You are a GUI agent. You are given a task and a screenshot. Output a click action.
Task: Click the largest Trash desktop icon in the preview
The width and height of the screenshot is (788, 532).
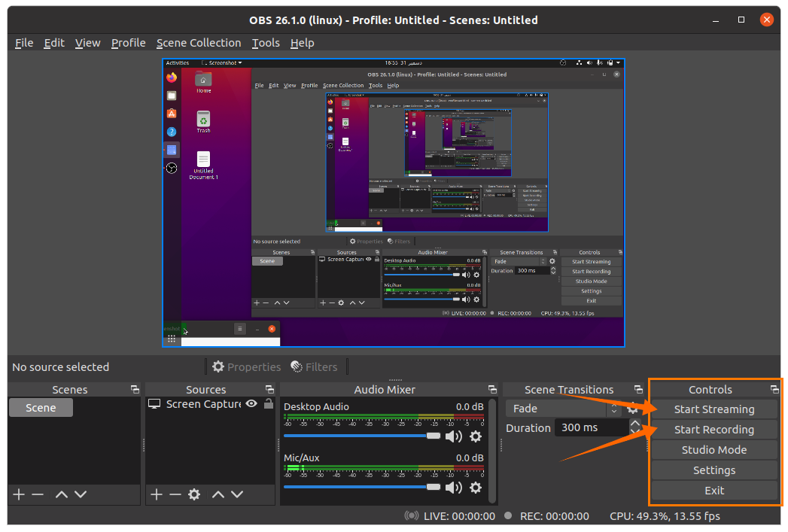(203, 119)
